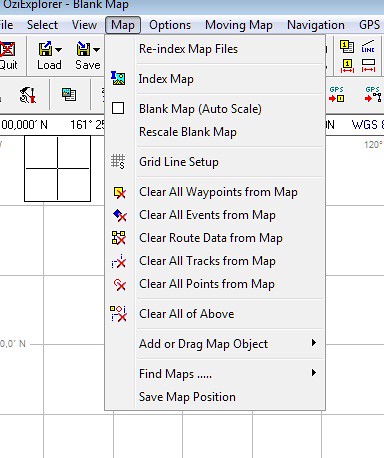Click the GPS send waypoints toolbar icon
The width and height of the screenshot is (384, 458).
[337, 95]
